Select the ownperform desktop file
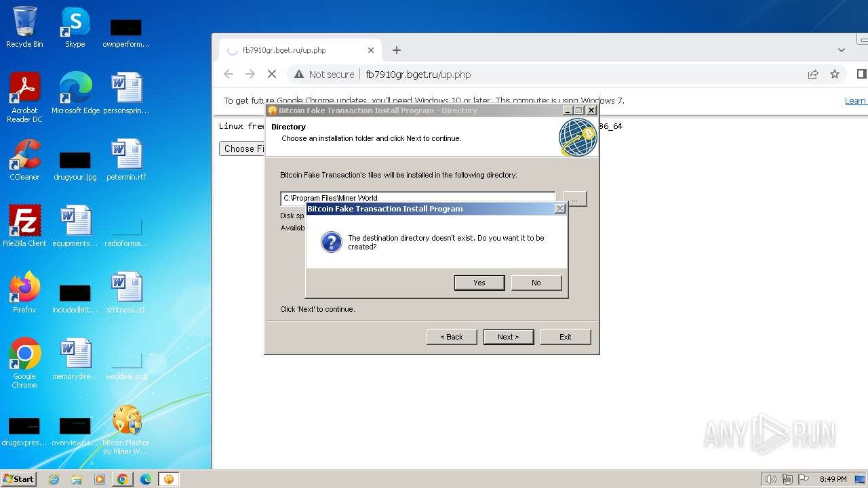 point(125,33)
